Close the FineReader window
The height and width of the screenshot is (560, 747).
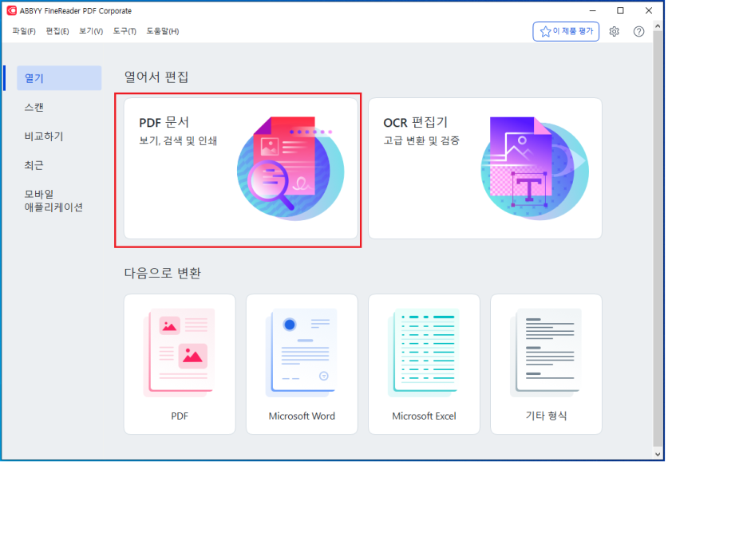coord(648,10)
